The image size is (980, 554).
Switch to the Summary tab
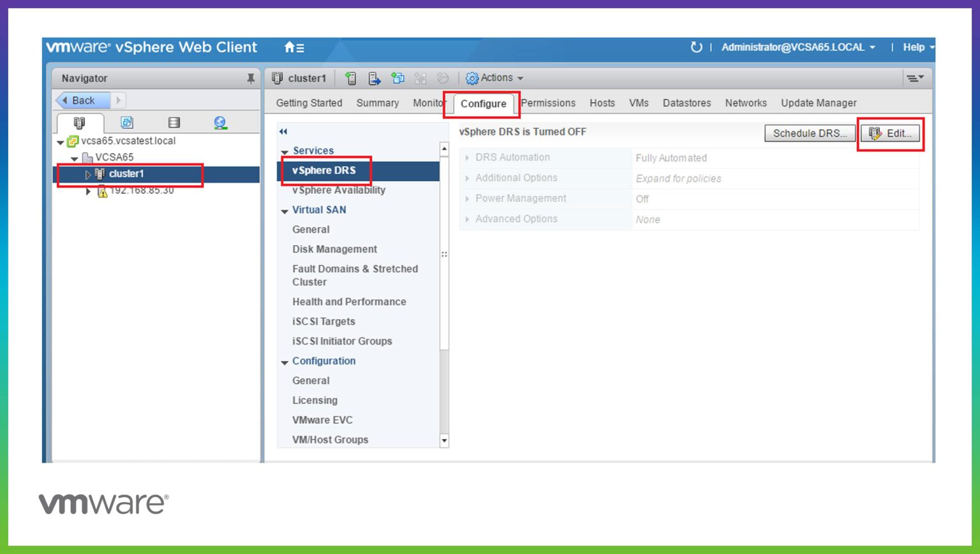click(x=378, y=103)
